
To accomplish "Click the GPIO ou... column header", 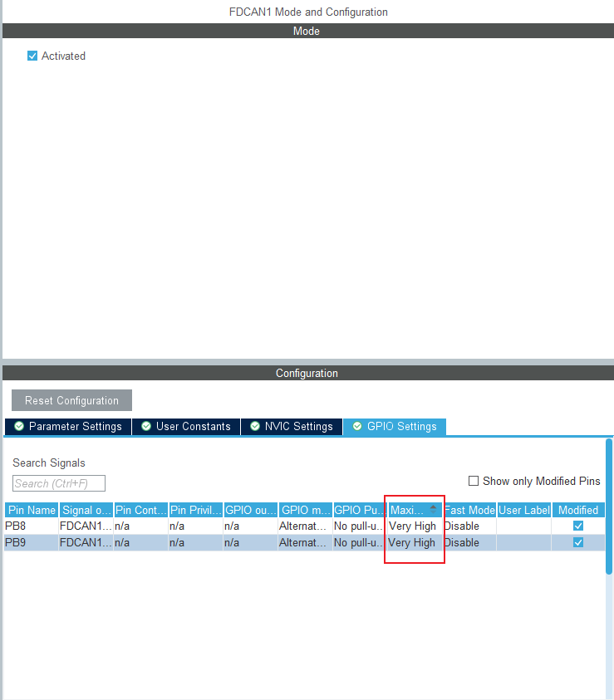I will (x=251, y=510).
